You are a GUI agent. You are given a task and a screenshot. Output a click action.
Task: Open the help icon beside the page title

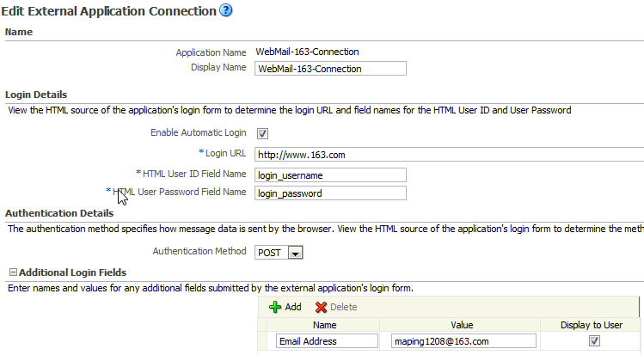226,10
